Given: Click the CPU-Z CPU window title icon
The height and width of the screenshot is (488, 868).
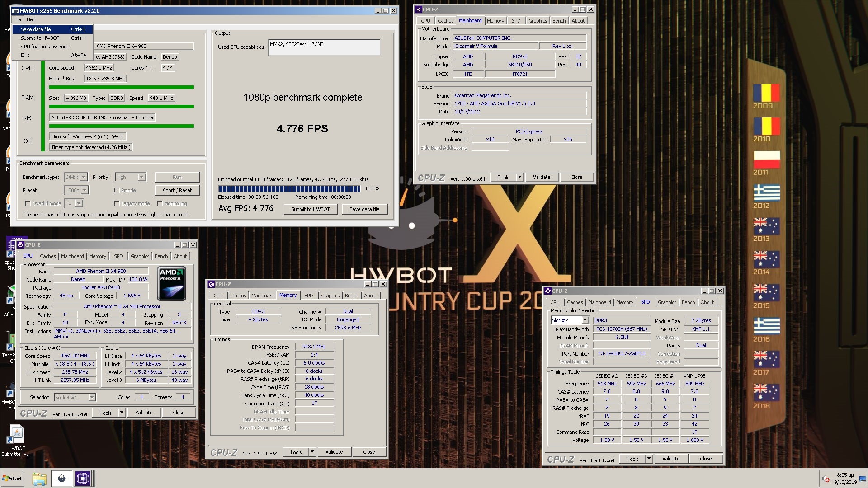Looking at the screenshot, I should coord(20,245).
